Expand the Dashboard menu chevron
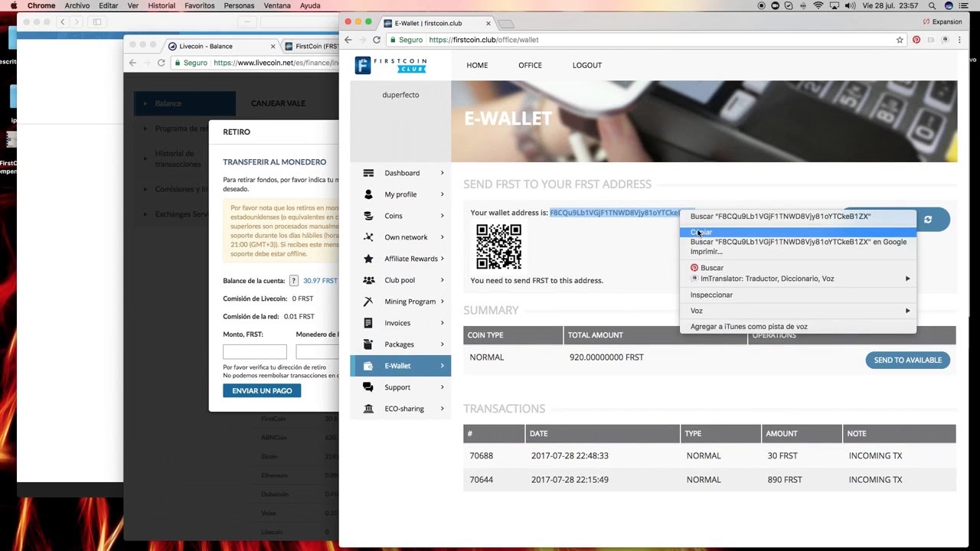The height and width of the screenshot is (551, 980). pyautogui.click(x=442, y=173)
